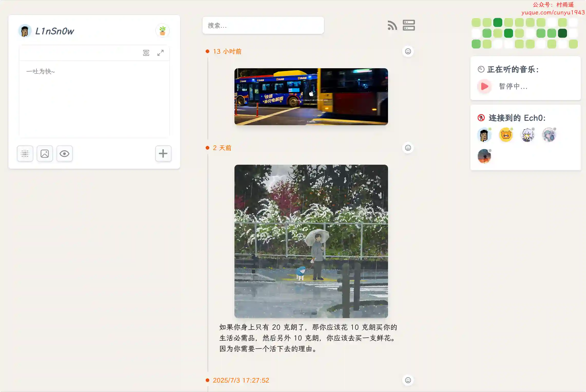This screenshot has width=586, height=392.
Task: Add an image to the post
Action: point(45,154)
